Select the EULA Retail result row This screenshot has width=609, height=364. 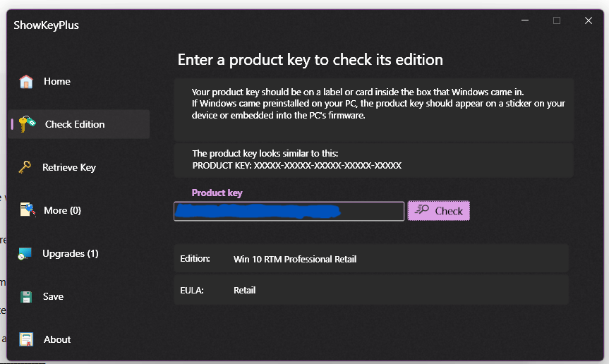click(x=371, y=290)
